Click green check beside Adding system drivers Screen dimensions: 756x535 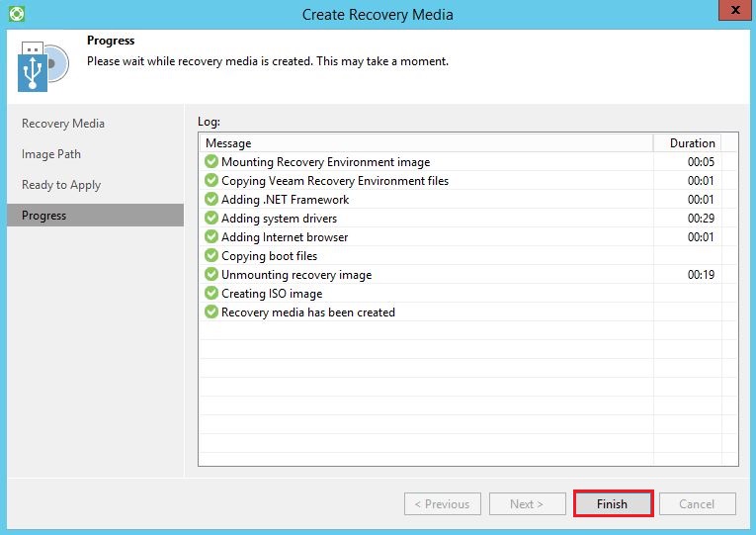pyautogui.click(x=210, y=219)
